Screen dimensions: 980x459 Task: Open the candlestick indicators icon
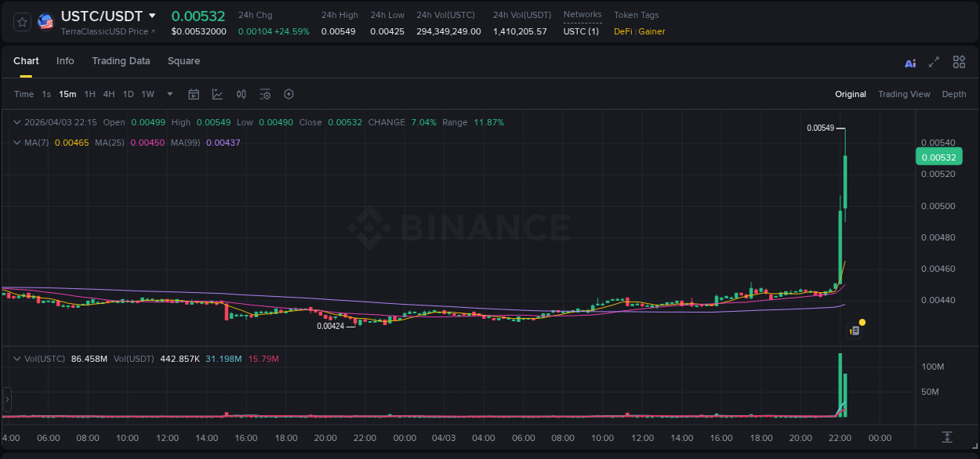coord(241,94)
